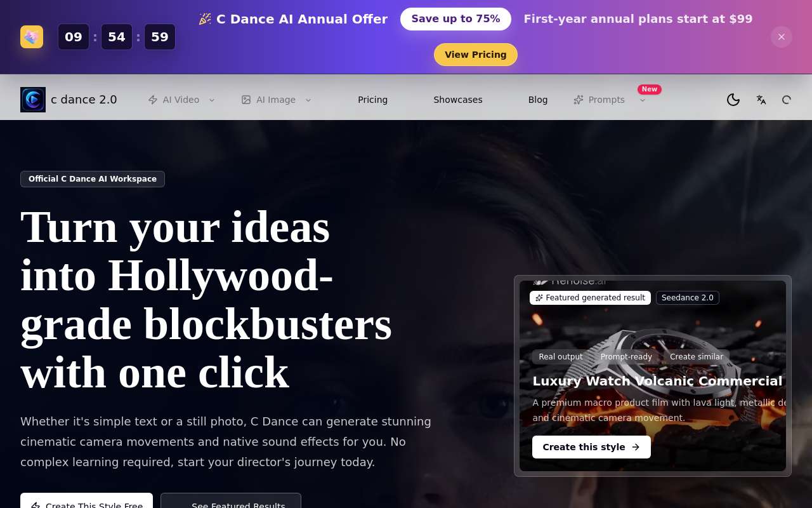Click the Official C Dance AI Workspace badge
Viewport: 812px width, 508px height.
coord(93,179)
